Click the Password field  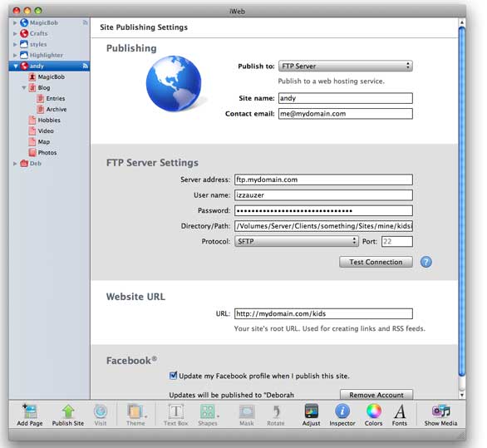(323, 210)
